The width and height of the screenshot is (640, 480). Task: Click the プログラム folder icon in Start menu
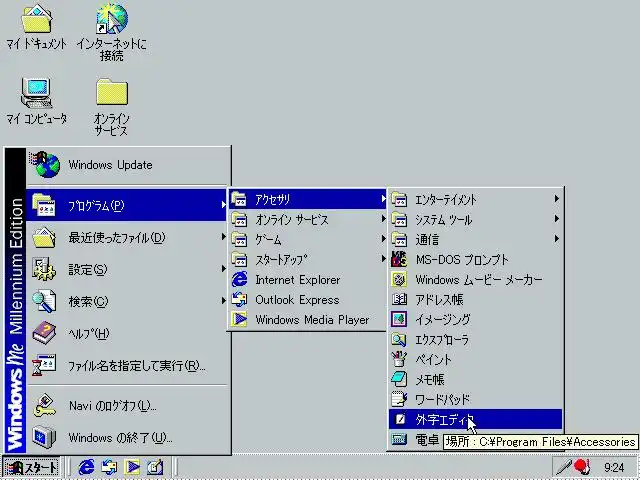click(x=44, y=205)
